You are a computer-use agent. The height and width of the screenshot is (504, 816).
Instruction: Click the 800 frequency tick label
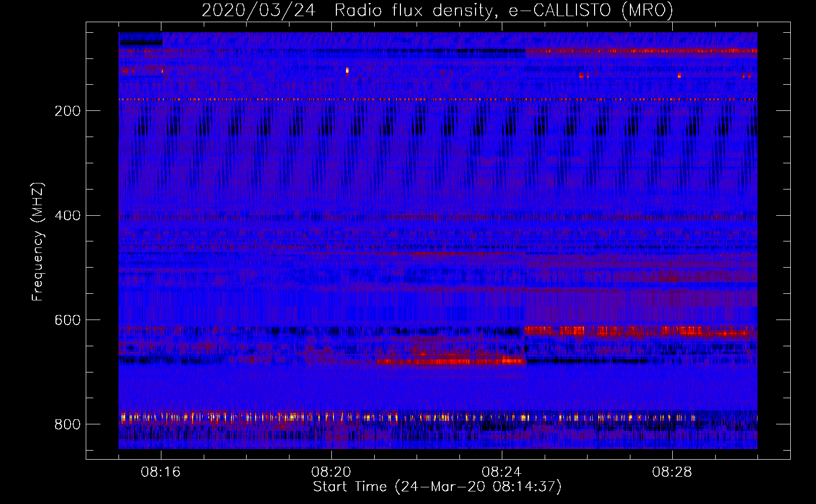pyautogui.click(x=67, y=424)
